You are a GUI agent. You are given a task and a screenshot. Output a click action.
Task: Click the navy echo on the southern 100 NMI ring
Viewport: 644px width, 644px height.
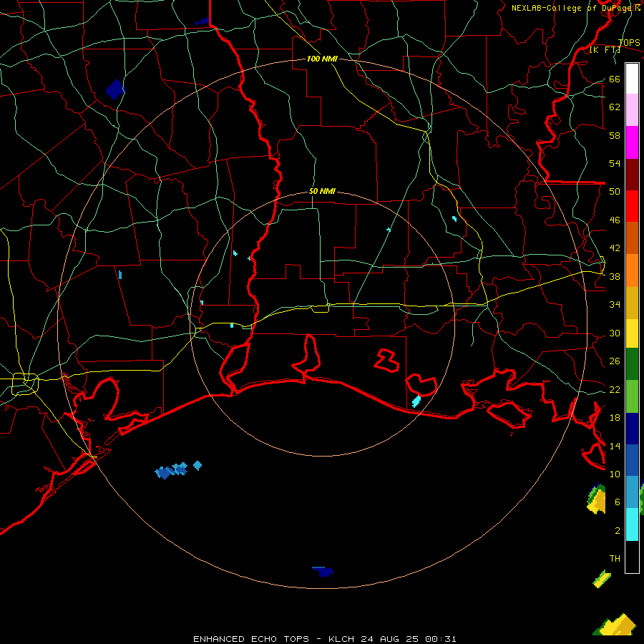(x=323, y=571)
